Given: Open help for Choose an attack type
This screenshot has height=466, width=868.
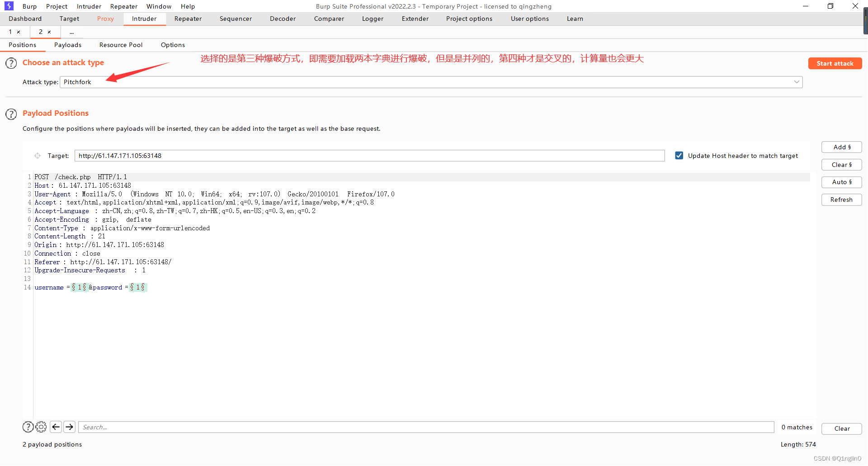Looking at the screenshot, I should (11, 63).
